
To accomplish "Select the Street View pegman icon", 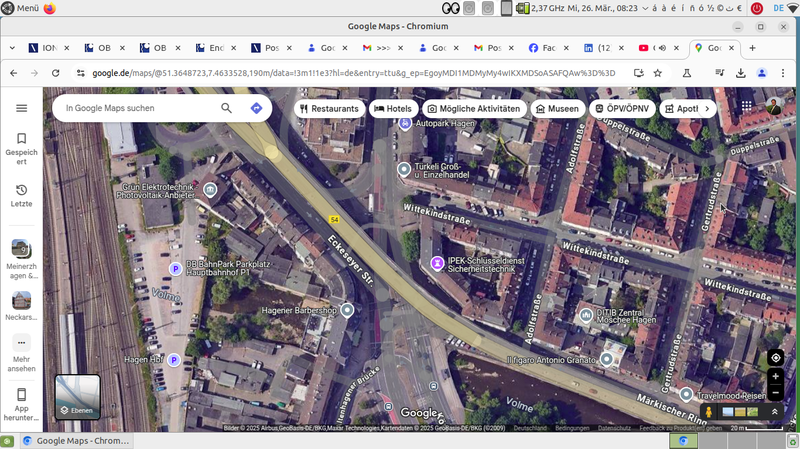I will (x=708, y=412).
